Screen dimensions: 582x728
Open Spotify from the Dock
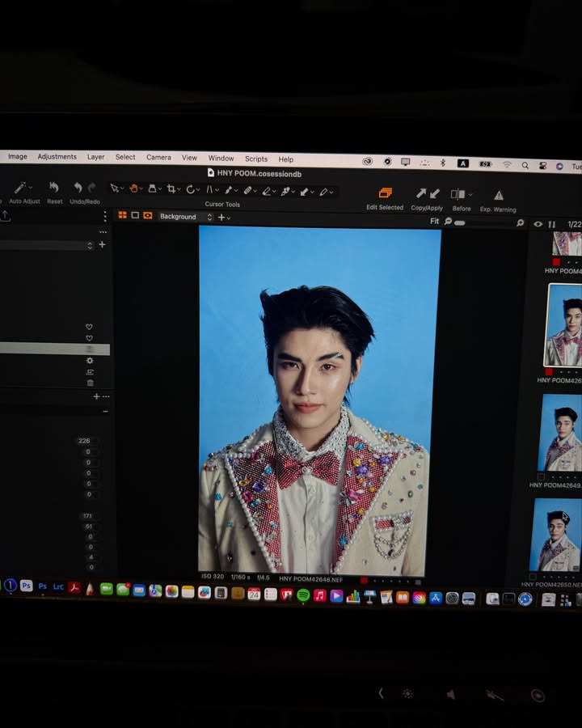pos(303,595)
